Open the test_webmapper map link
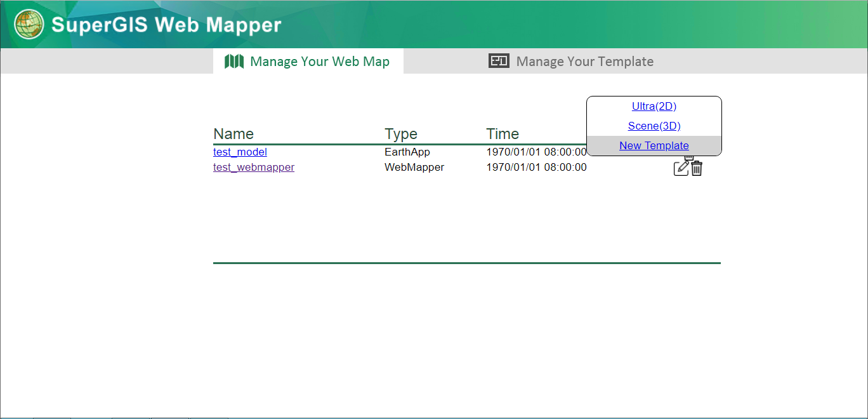This screenshot has height=419, width=868. pos(254,168)
